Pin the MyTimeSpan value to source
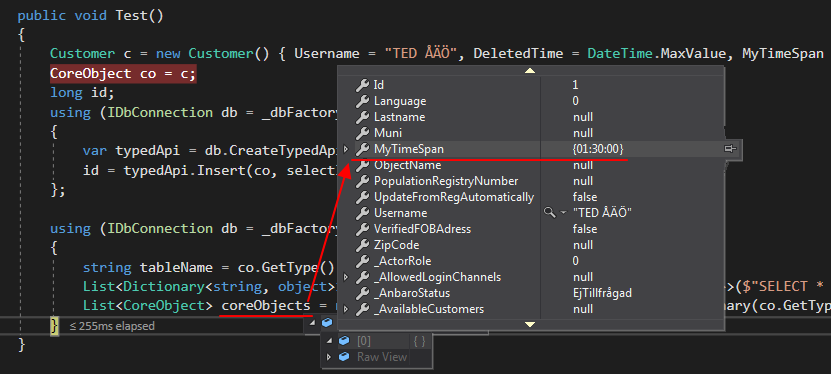 point(730,149)
